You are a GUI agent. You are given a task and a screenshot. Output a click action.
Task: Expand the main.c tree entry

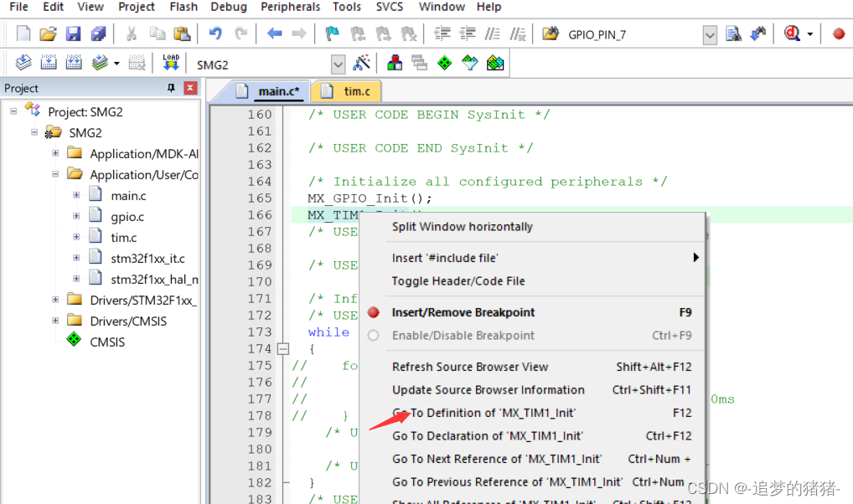click(x=76, y=194)
